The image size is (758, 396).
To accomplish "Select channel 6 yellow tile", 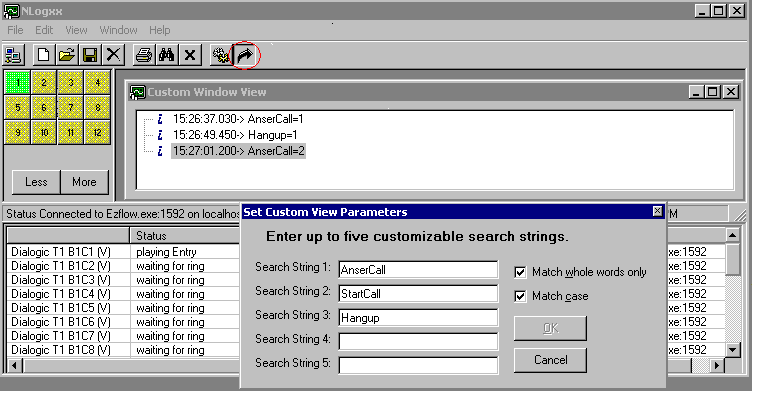I will tap(44, 107).
